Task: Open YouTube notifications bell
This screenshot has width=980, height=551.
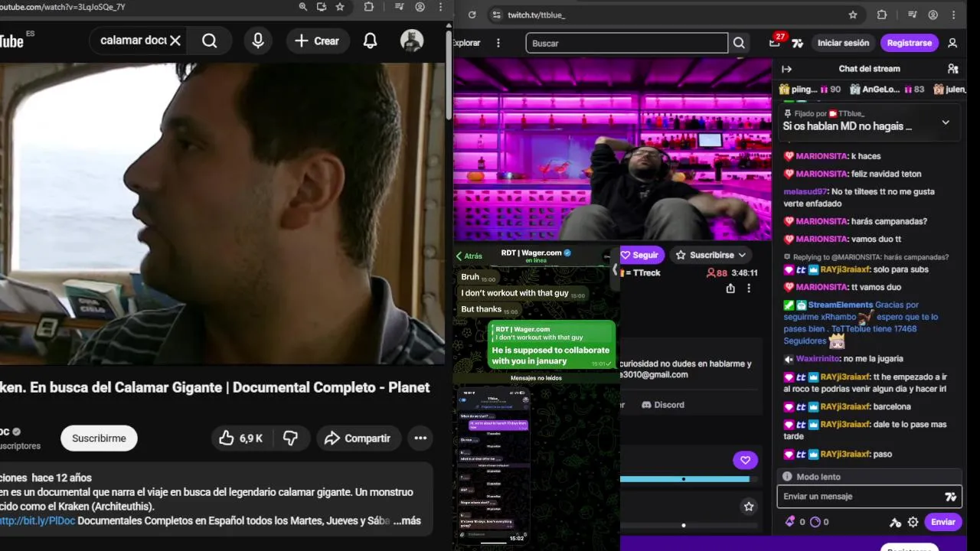Action: 370,41
